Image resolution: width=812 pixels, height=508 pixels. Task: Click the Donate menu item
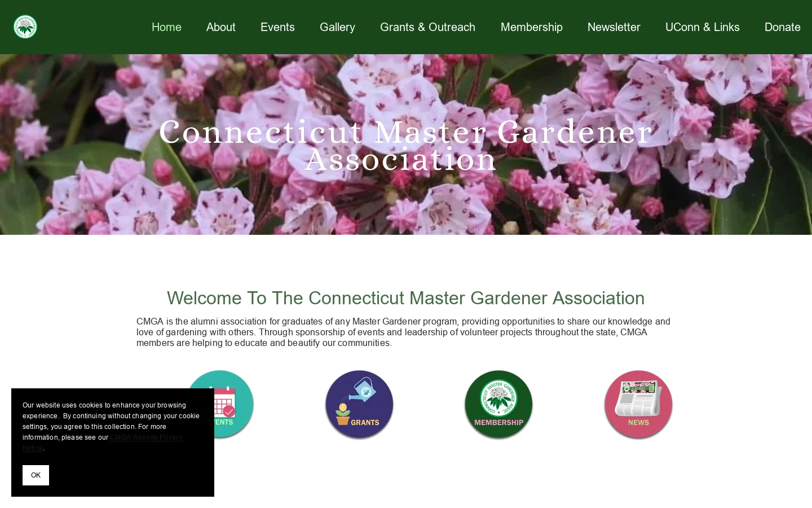pyautogui.click(x=783, y=27)
